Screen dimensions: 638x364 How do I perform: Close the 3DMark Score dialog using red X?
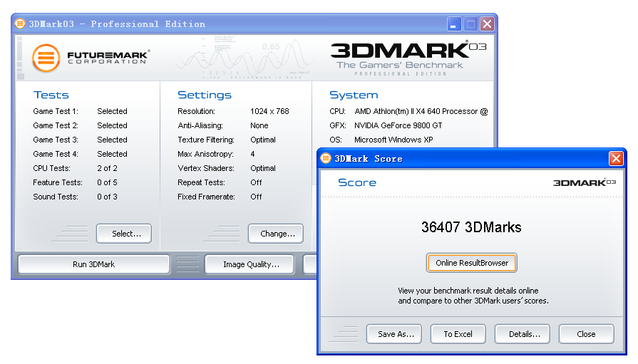pos(616,158)
